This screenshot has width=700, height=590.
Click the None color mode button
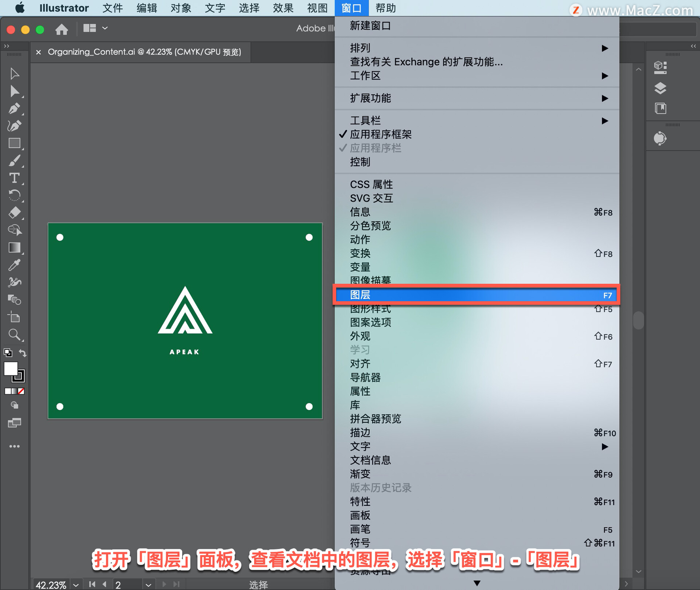22,391
